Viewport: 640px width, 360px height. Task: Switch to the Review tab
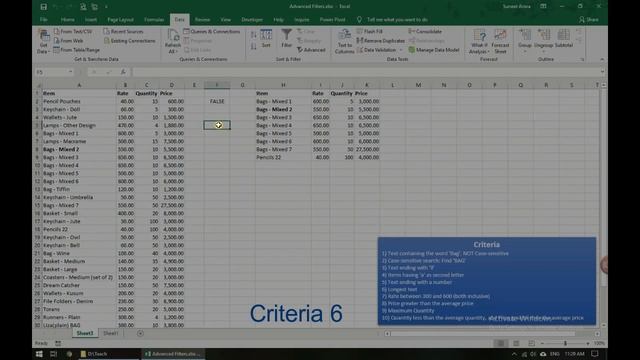pyautogui.click(x=202, y=20)
